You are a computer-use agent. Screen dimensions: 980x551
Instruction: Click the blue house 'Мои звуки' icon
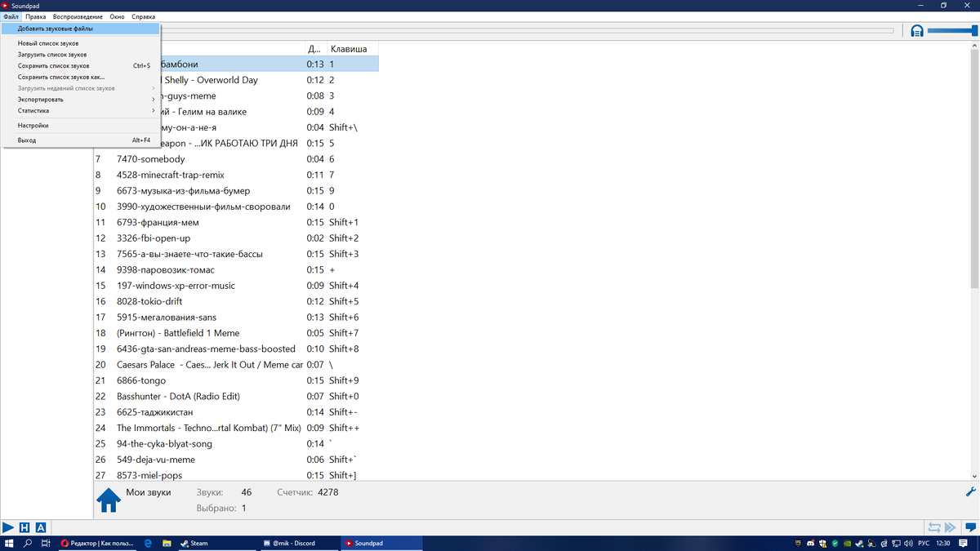point(109,500)
